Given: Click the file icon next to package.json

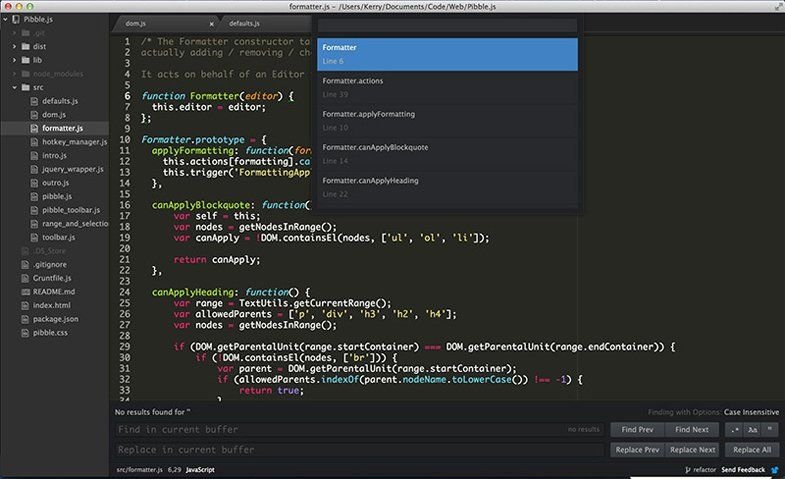Looking at the screenshot, I should (x=25, y=319).
